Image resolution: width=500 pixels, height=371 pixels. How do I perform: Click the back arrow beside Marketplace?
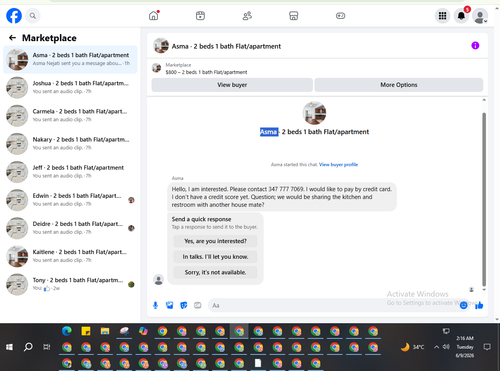(12, 38)
